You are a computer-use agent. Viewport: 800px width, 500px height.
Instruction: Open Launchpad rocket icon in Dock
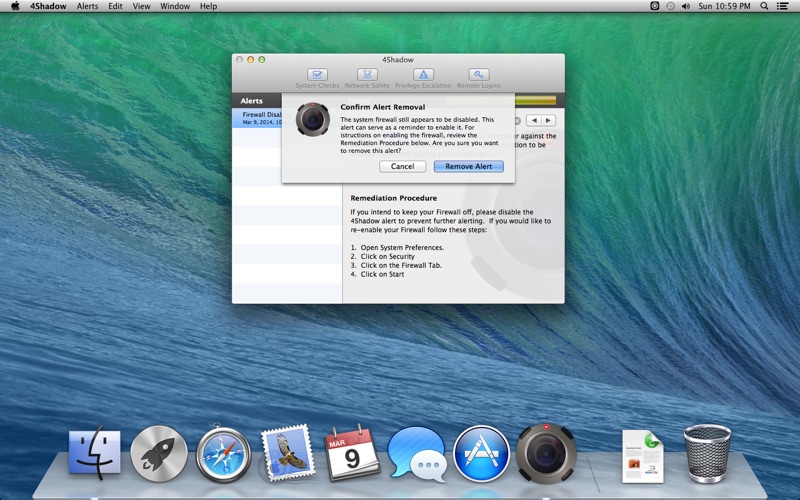click(159, 454)
